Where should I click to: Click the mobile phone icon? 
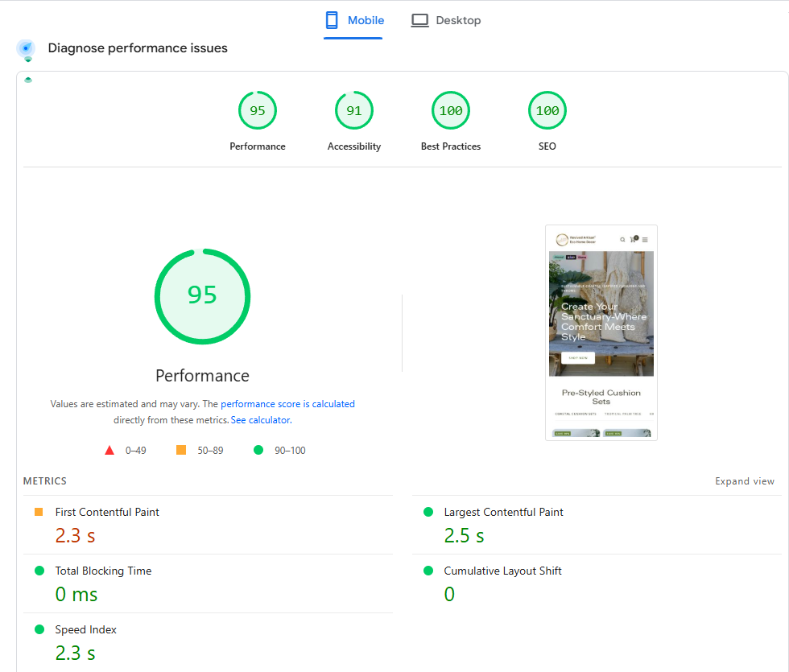332,20
